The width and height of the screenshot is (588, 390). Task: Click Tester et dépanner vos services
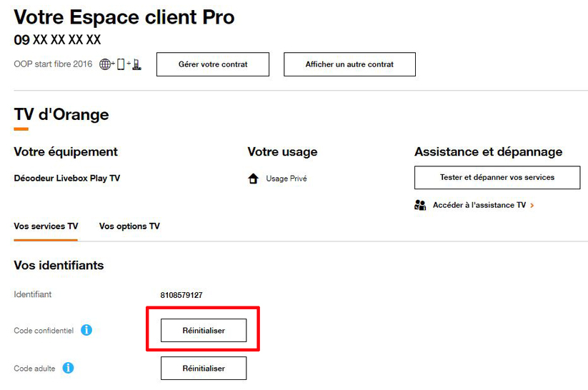click(497, 177)
